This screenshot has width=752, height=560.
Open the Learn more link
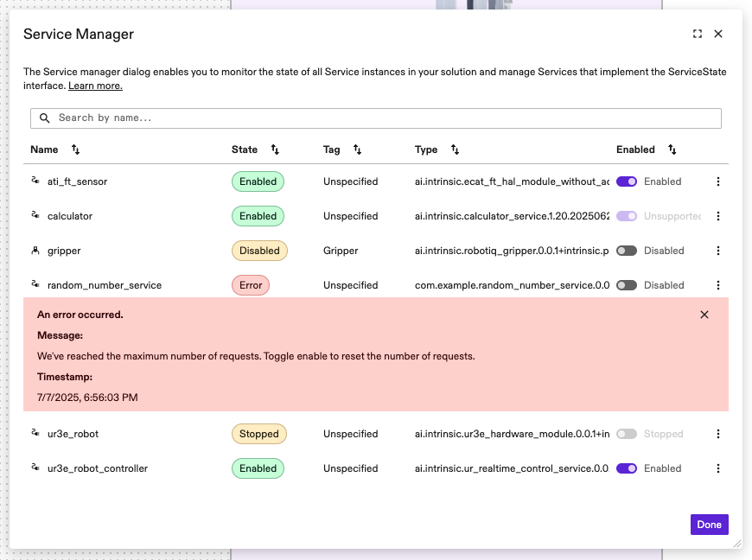(x=95, y=86)
